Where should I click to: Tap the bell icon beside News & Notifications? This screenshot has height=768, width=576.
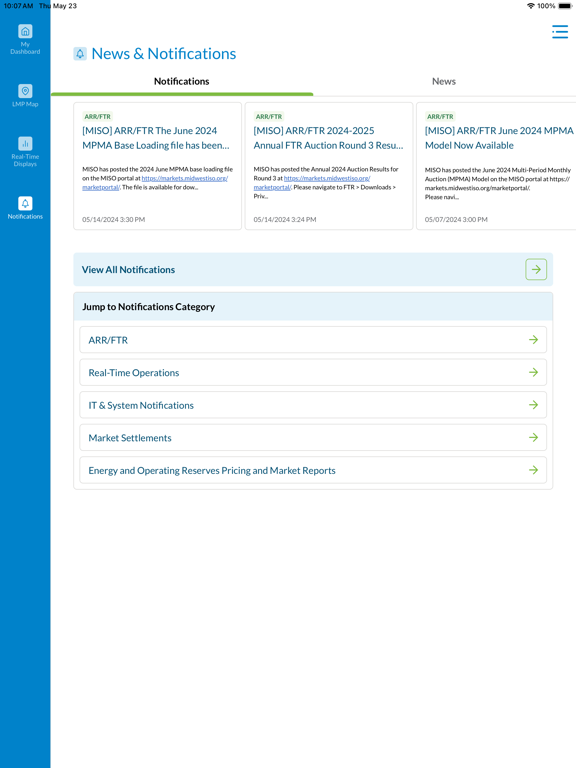click(80, 53)
